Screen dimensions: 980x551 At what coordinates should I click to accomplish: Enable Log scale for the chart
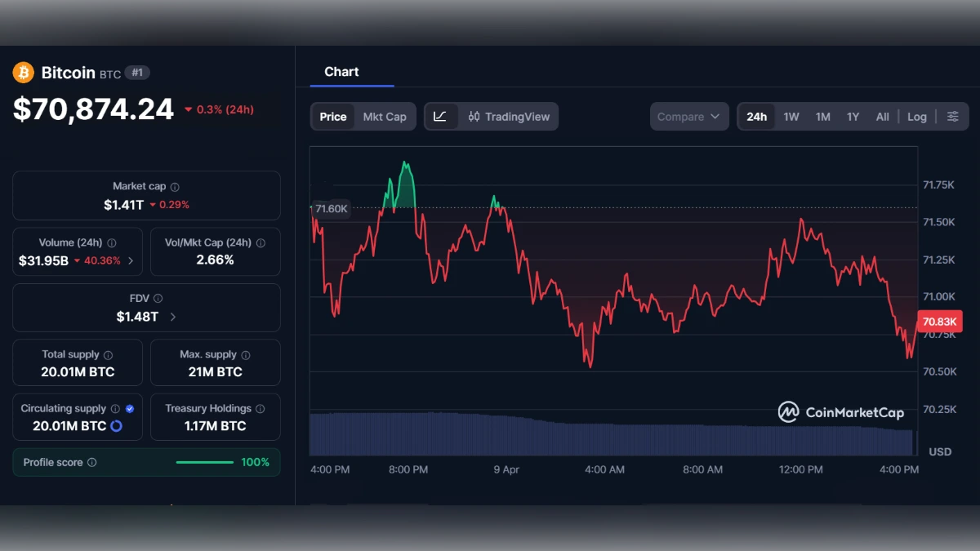coord(916,116)
